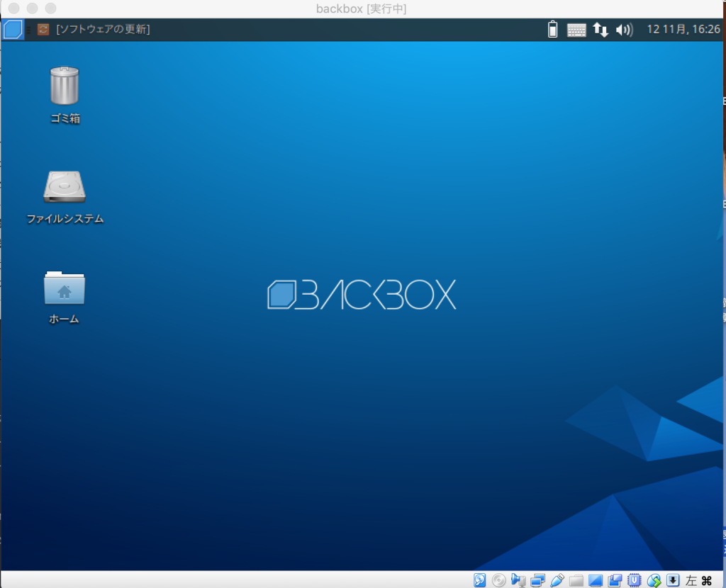The width and height of the screenshot is (726, 588).
Task: Open the battery power indicator
Action: tap(552, 30)
